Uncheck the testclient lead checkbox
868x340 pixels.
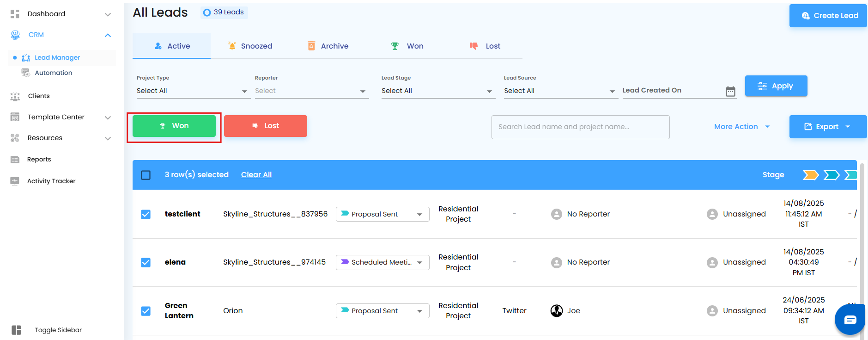tap(146, 214)
